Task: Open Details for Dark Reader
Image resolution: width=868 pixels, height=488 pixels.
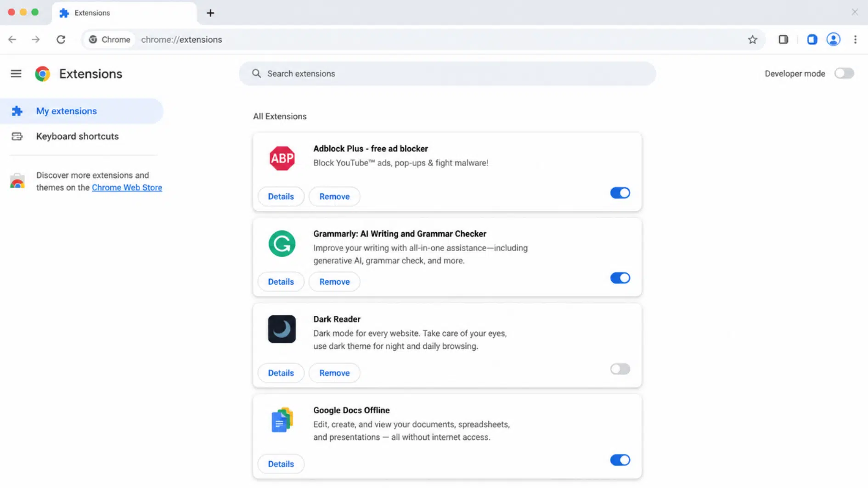Action: point(281,373)
